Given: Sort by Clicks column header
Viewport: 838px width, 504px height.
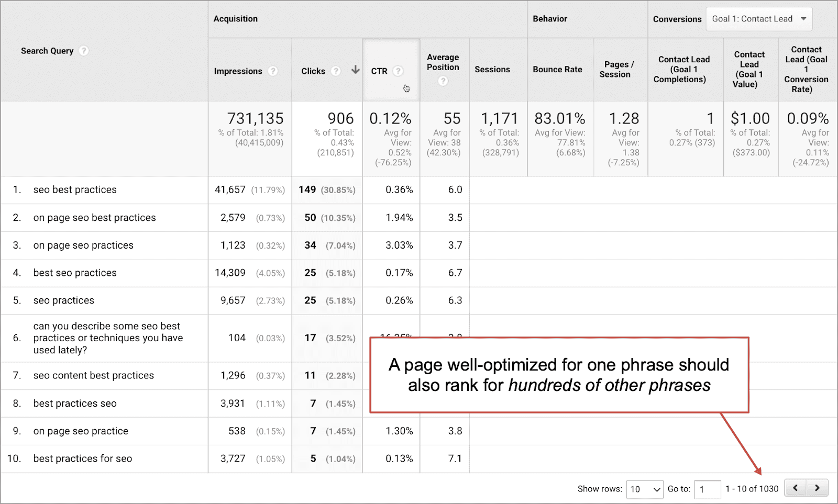Looking at the screenshot, I should coord(313,71).
